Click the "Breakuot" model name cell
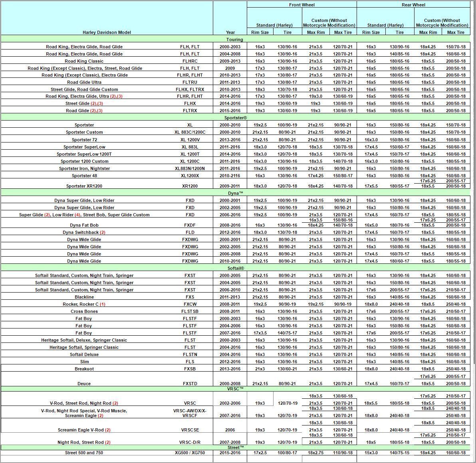The height and width of the screenshot is (463, 476). click(84, 369)
